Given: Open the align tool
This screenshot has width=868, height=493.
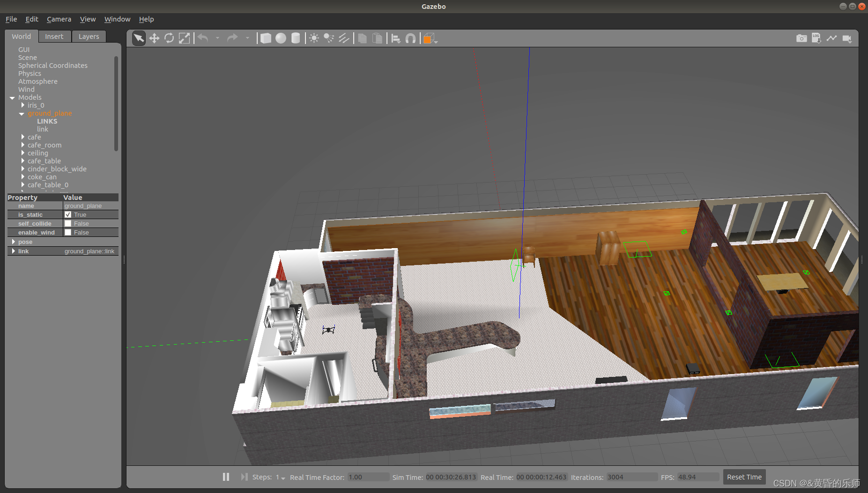Looking at the screenshot, I should click(x=396, y=39).
